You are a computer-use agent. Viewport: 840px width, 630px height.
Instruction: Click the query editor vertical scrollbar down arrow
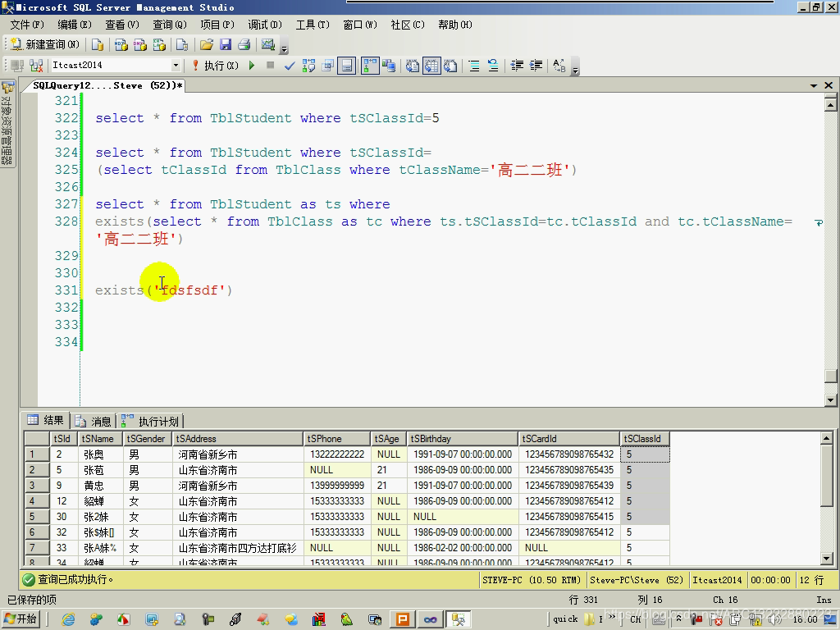click(830, 399)
